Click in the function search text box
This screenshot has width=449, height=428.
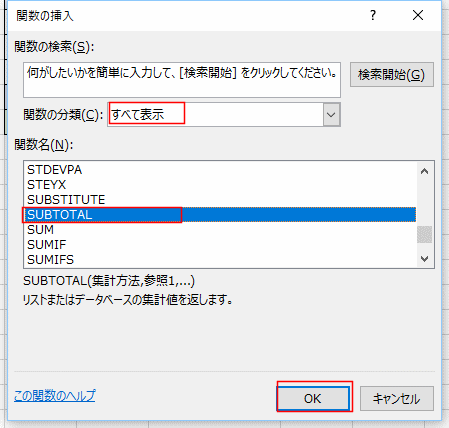(182, 80)
